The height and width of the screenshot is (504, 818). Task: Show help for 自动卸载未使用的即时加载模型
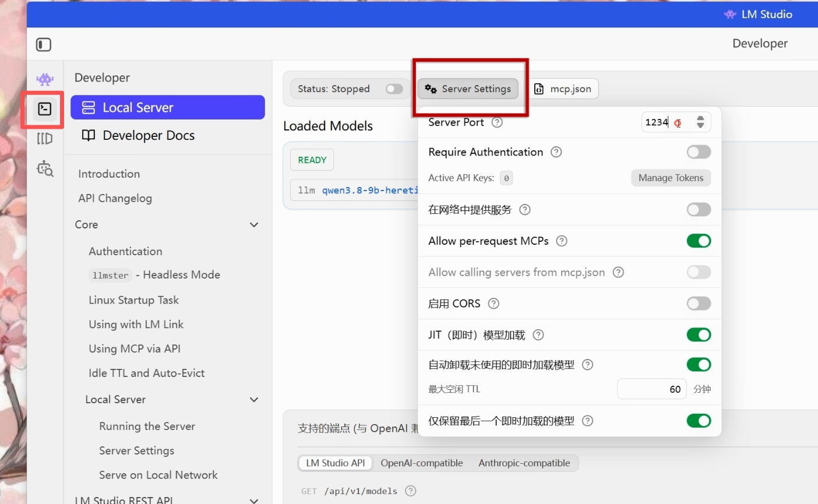click(x=588, y=365)
